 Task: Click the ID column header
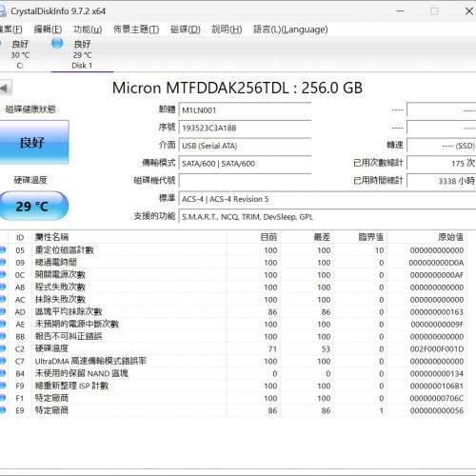[20, 237]
